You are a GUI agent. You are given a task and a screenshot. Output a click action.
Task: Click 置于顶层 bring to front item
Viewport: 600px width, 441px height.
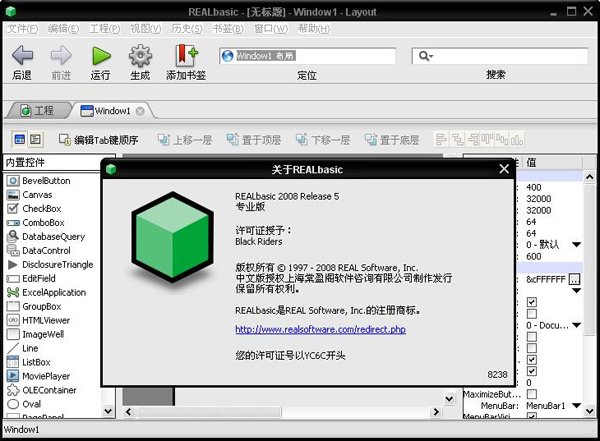point(254,140)
